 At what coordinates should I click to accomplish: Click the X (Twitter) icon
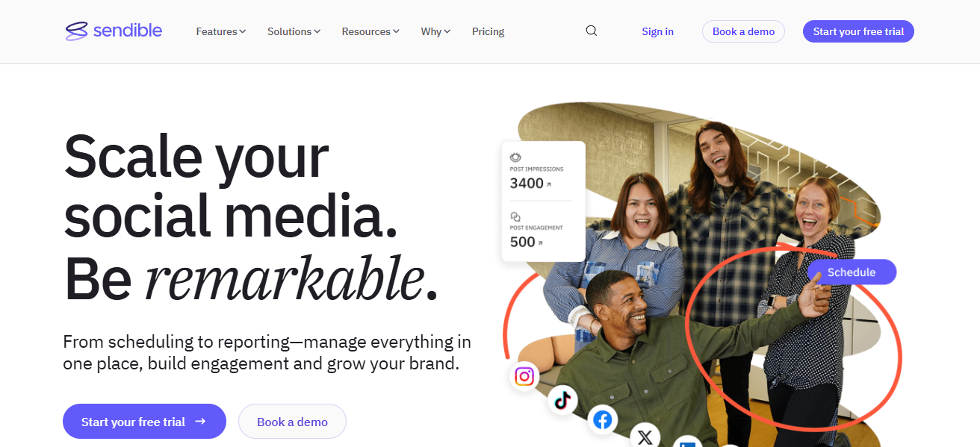coord(645,437)
